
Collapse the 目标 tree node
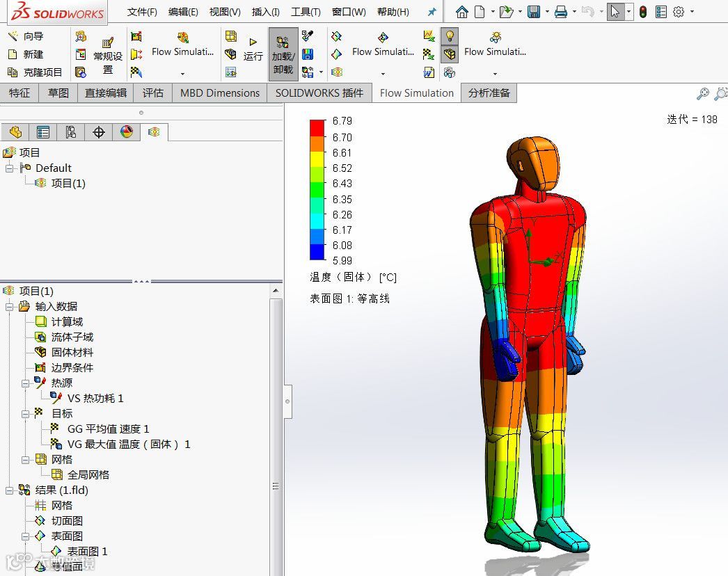(26, 413)
